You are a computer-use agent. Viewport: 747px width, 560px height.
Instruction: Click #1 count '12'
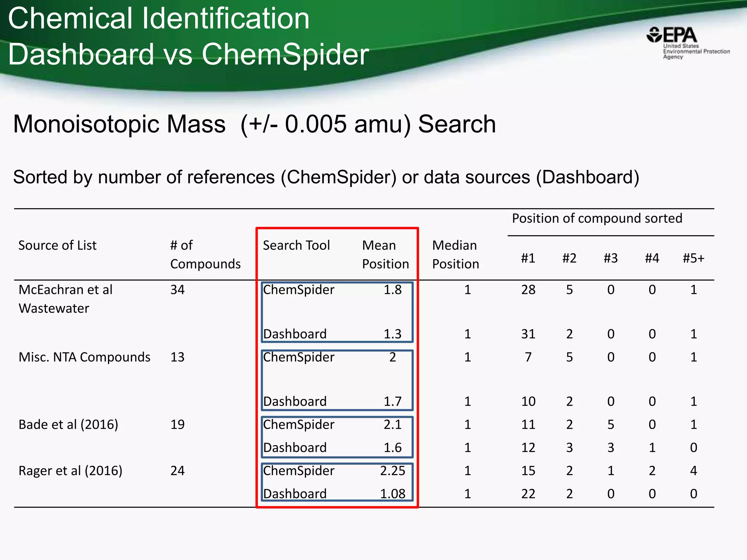click(x=528, y=448)
